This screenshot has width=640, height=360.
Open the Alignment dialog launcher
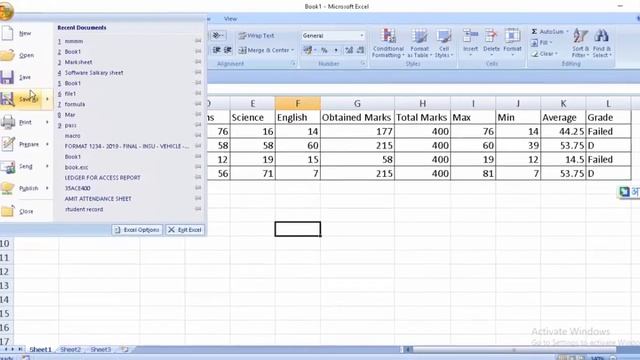[x=293, y=64]
